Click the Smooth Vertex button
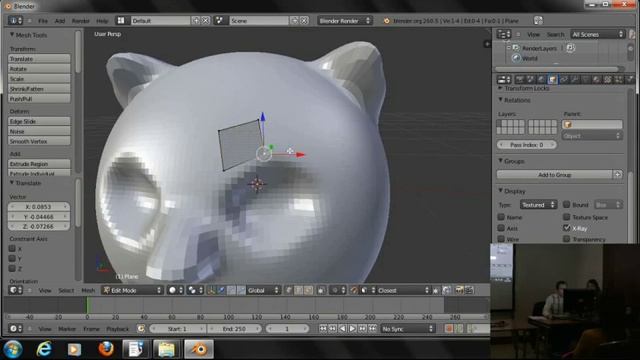 [39, 141]
